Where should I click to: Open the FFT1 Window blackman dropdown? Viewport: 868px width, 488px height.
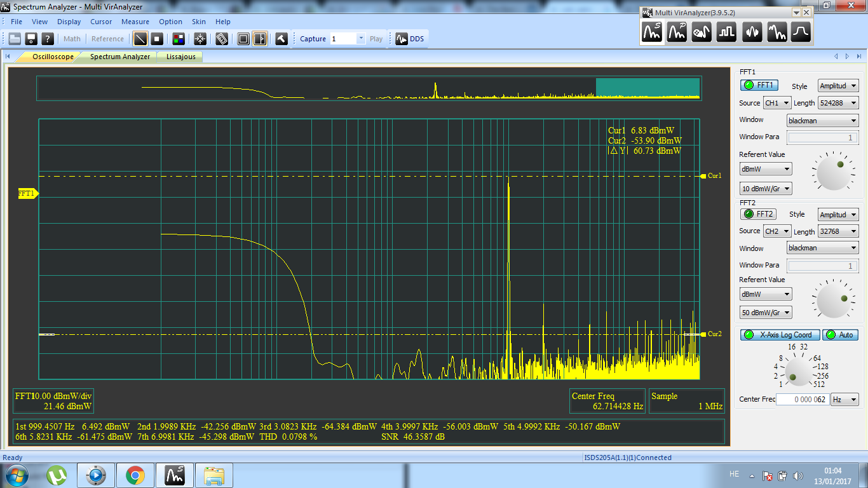(x=822, y=121)
